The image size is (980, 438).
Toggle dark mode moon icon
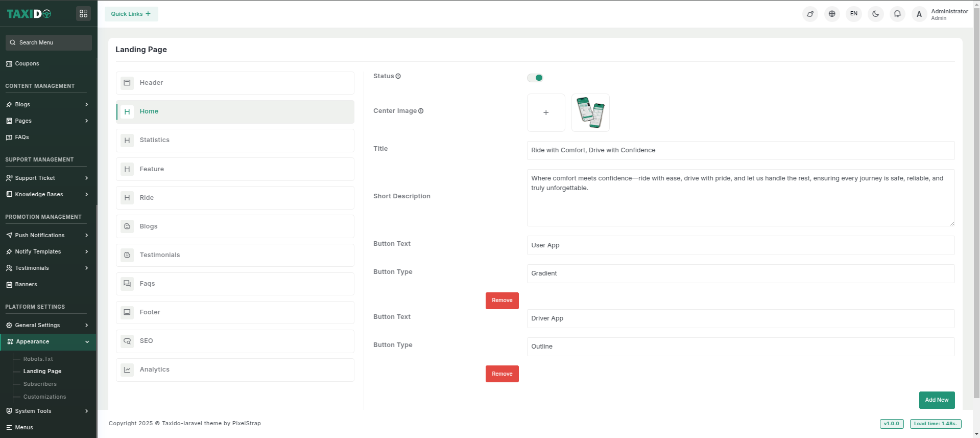pos(875,14)
